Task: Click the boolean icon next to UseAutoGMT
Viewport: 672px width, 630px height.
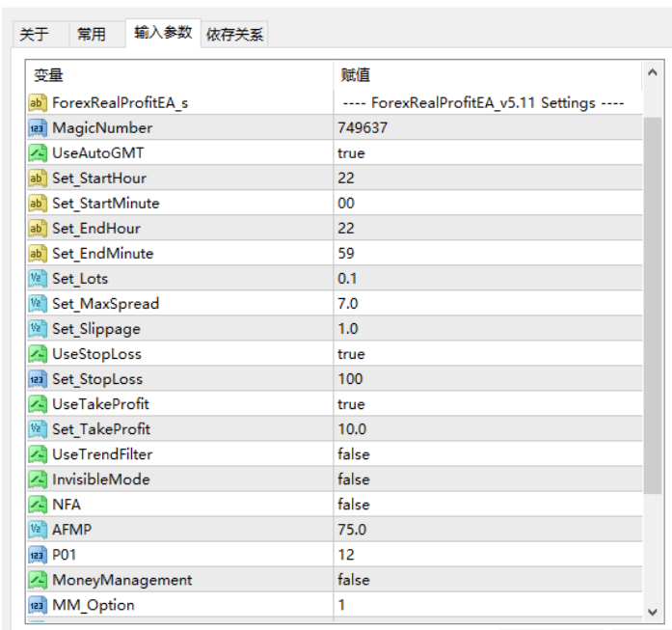Action: (38, 153)
